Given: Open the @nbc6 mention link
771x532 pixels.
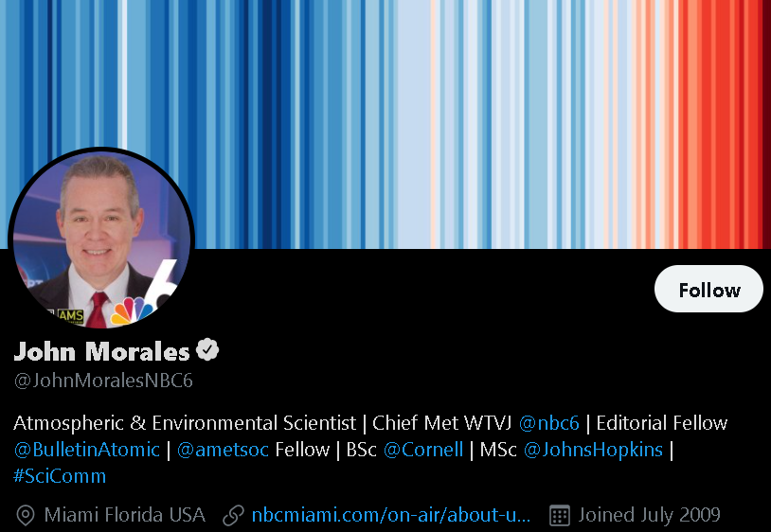Looking at the screenshot, I should point(548,423).
